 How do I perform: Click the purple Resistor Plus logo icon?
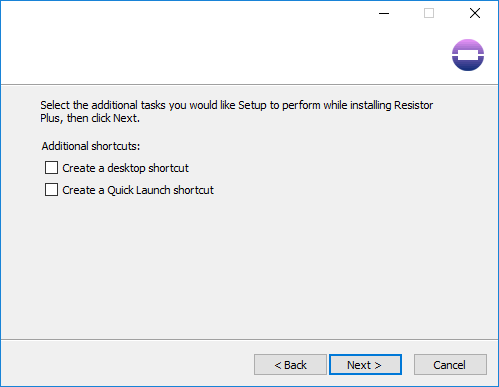468,55
